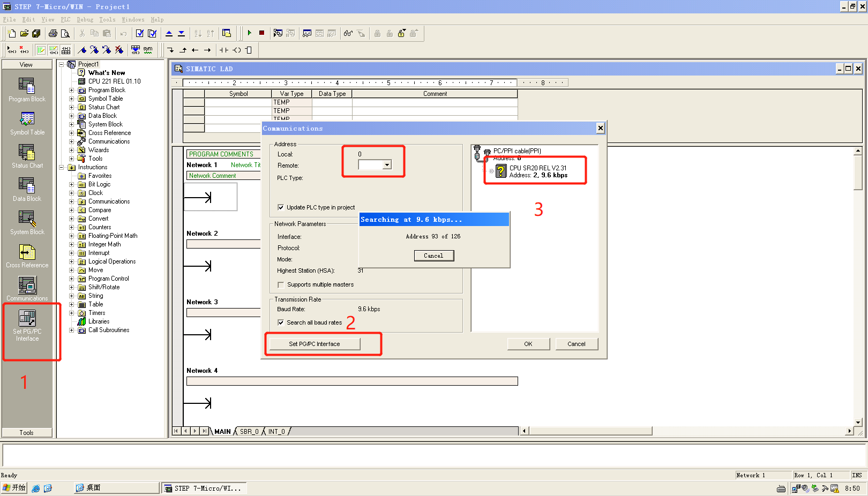Click LAD editor vertical scrollbar down arrow

click(x=858, y=422)
